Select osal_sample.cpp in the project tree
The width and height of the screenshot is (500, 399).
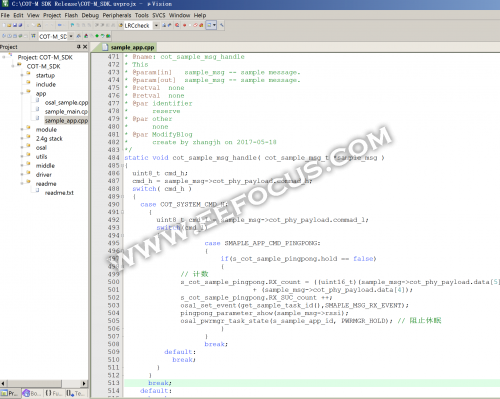[66, 103]
